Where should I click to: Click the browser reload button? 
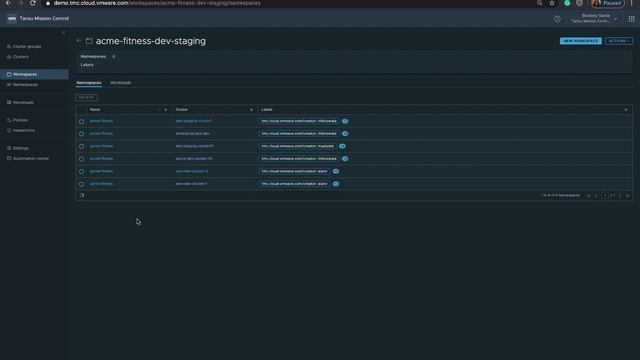pos(33,3)
